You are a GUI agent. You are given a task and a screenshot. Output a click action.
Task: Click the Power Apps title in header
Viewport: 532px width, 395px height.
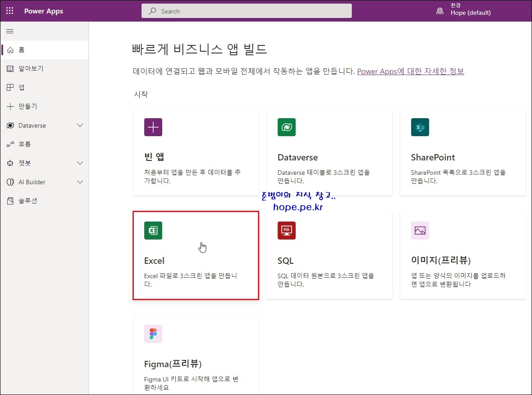tap(44, 11)
